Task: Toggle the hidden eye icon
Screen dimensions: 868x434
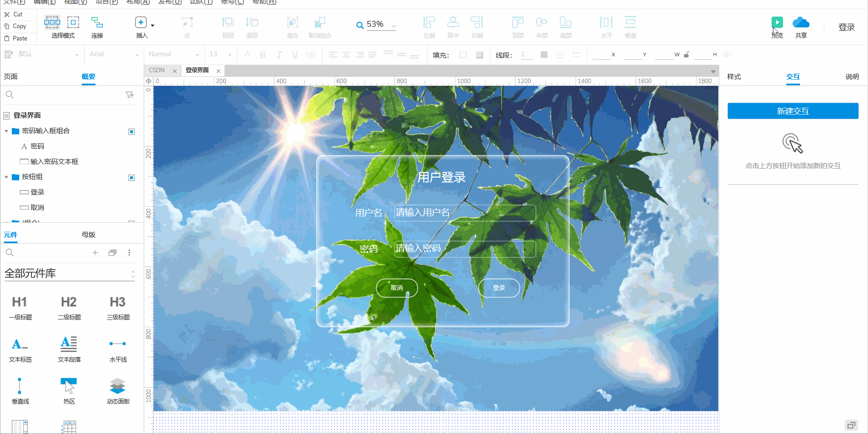Action: (x=727, y=55)
